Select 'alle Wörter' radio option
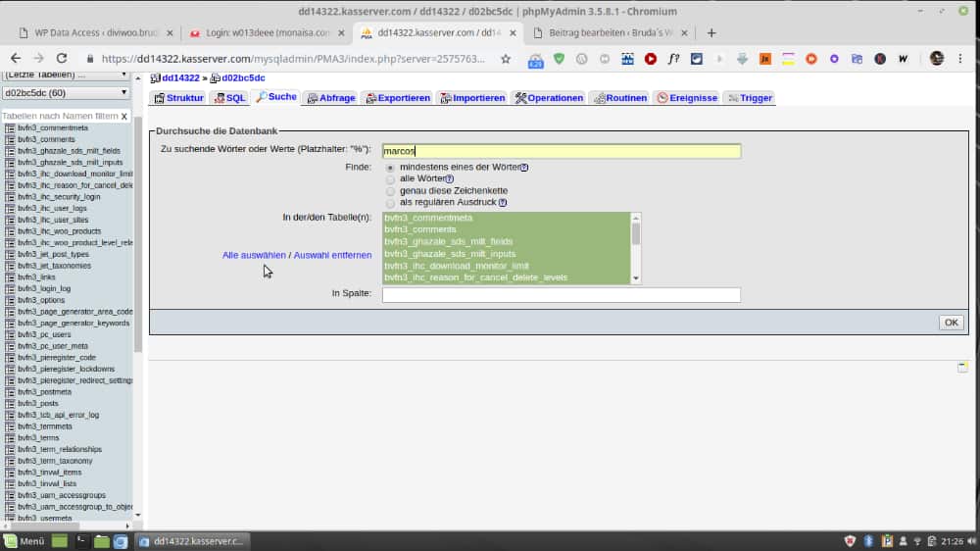Screen dimensions: 980x551 (x=390, y=179)
